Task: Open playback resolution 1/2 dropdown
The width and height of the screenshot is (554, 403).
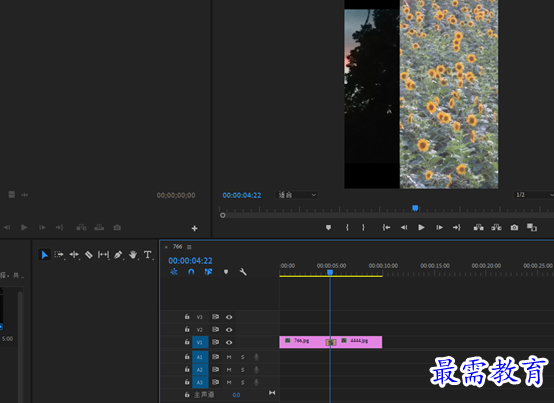Action: click(x=534, y=195)
